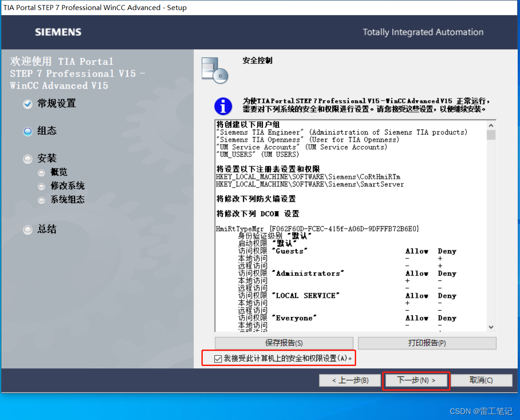Click the setup window title bar text
Image resolution: width=520 pixels, height=420 pixels.
(x=95, y=7)
